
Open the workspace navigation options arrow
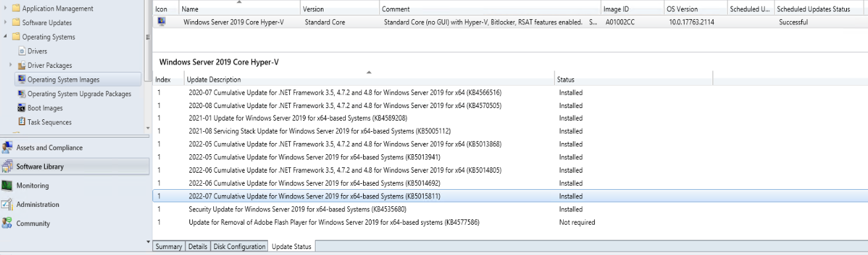coord(148,242)
